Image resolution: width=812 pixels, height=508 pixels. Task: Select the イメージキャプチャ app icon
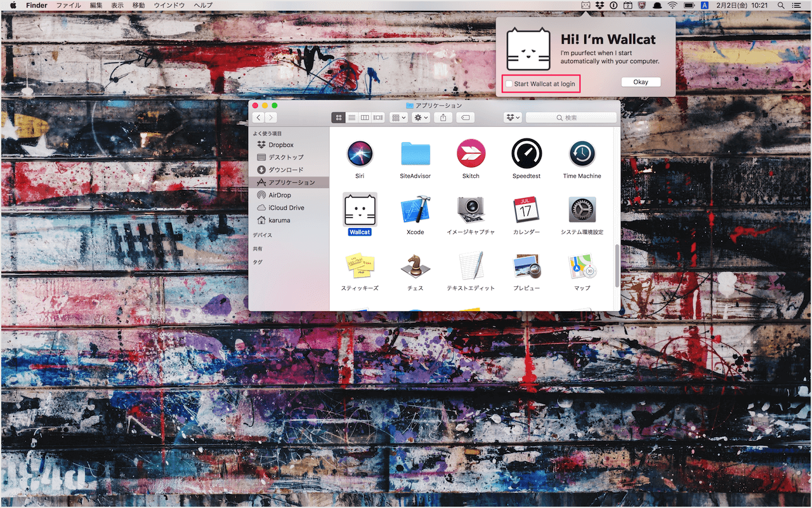click(x=471, y=210)
